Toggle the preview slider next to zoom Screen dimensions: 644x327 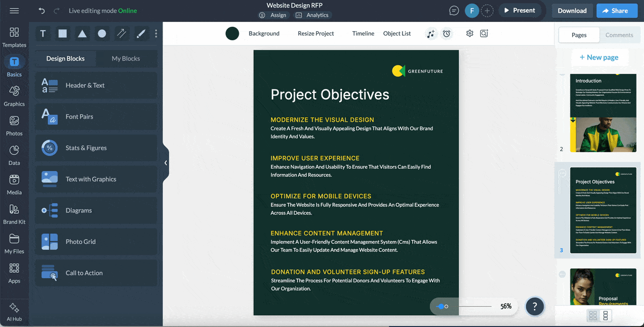pos(443,306)
